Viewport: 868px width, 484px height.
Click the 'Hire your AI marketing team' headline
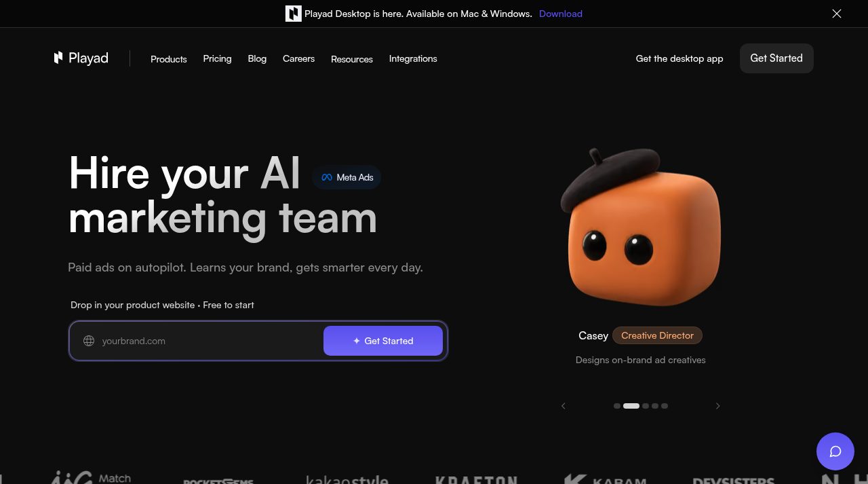pos(223,196)
